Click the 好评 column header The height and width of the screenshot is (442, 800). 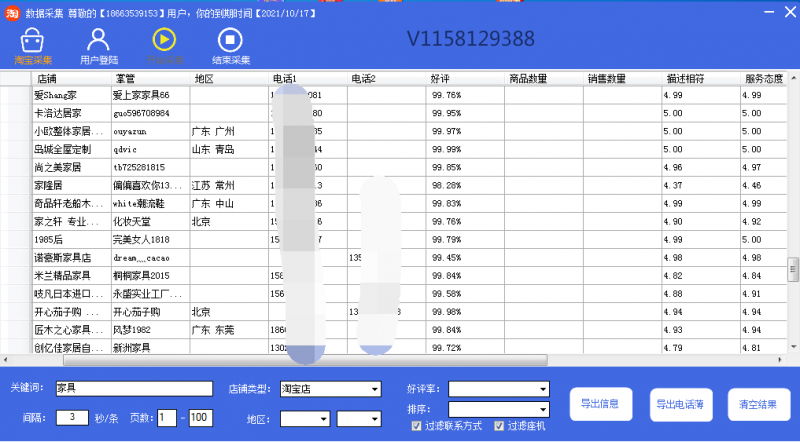click(465, 78)
